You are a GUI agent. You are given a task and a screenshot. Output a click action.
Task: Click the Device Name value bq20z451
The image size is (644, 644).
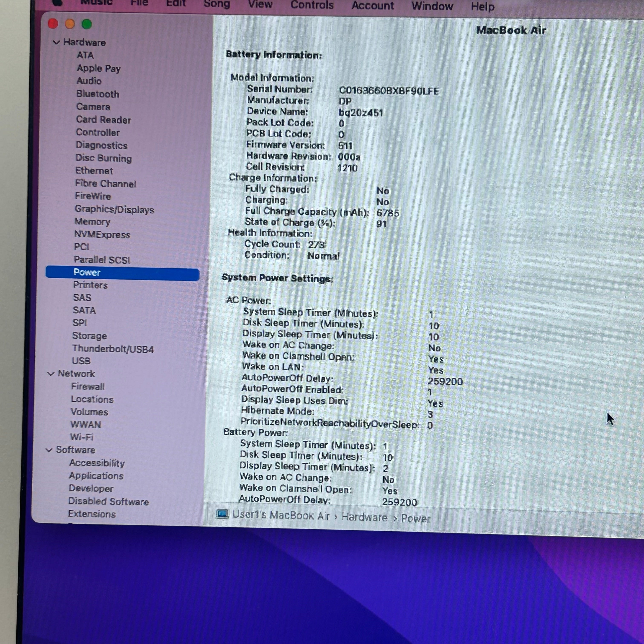(x=361, y=113)
